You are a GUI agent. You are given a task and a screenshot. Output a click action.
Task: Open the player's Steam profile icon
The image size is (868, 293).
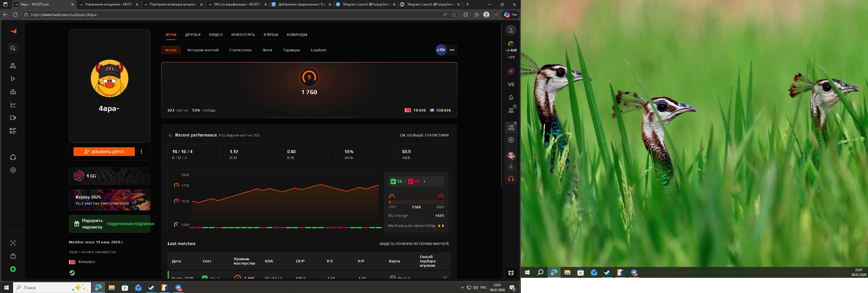tap(72, 273)
